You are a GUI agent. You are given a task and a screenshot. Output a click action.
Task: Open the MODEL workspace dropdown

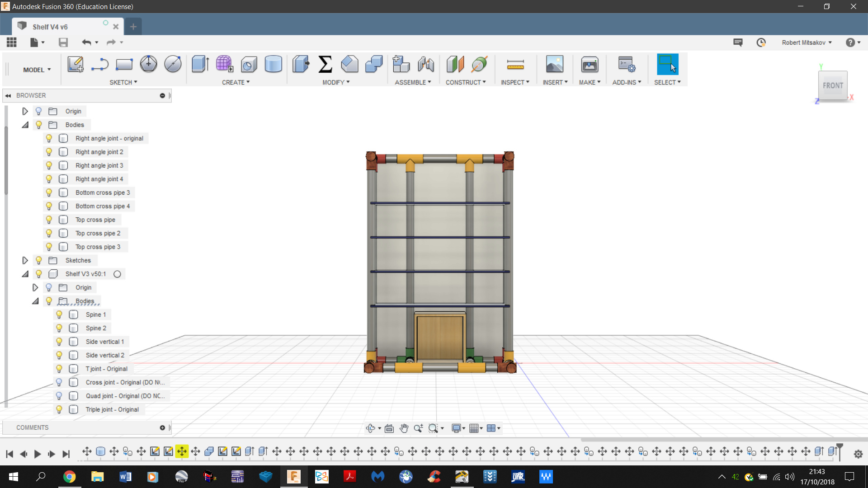click(37, 70)
